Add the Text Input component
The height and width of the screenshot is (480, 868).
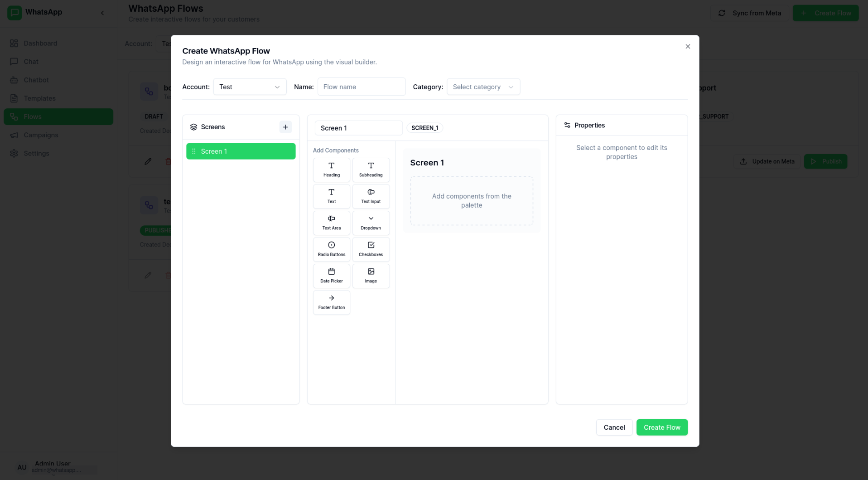point(371,196)
